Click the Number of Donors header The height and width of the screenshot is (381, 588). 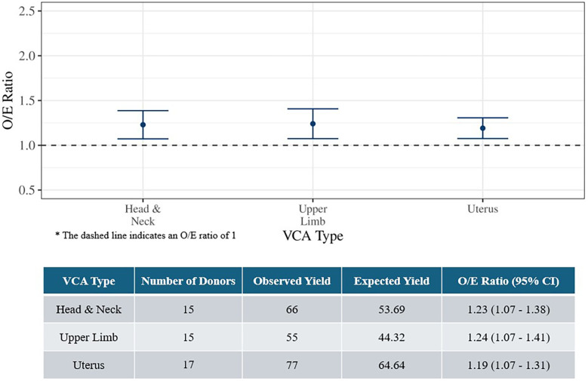188,281
